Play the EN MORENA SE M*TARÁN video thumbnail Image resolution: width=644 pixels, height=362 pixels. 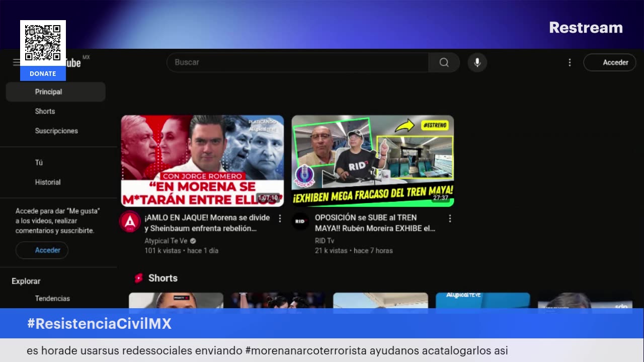202,161
